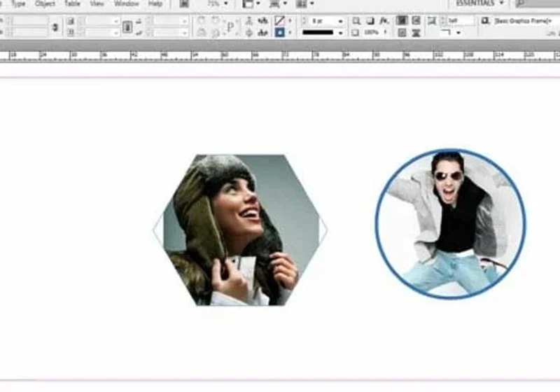
Task: Open the Table menu
Action: tap(72, 3)
